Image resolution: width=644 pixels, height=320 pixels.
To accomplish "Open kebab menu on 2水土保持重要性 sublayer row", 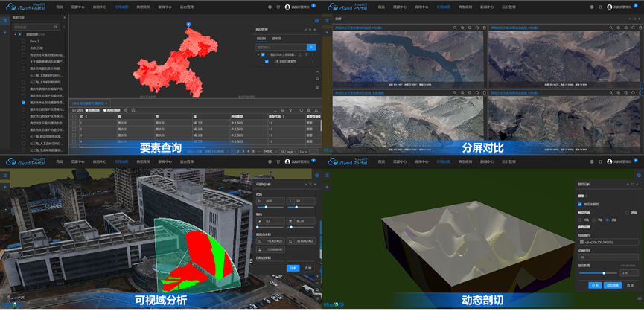I will pyautogui.click(x=312, y=61).
